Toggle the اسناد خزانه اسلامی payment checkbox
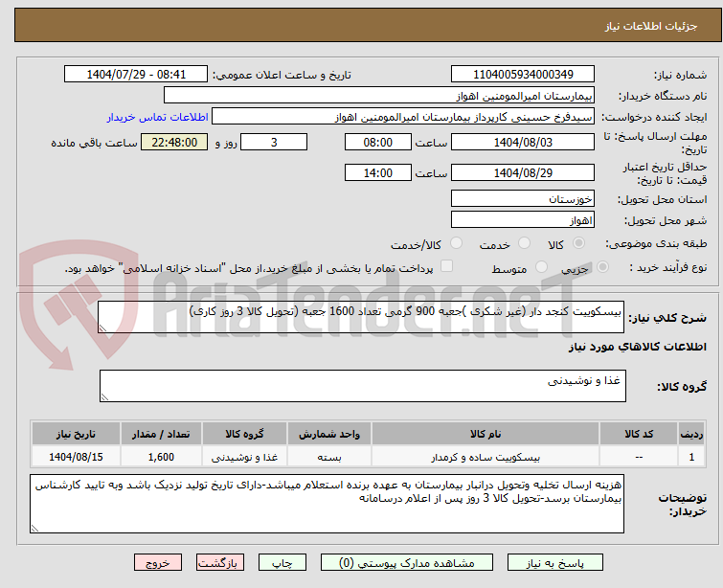This screenshot has height=588, width=723. point(446,266)
